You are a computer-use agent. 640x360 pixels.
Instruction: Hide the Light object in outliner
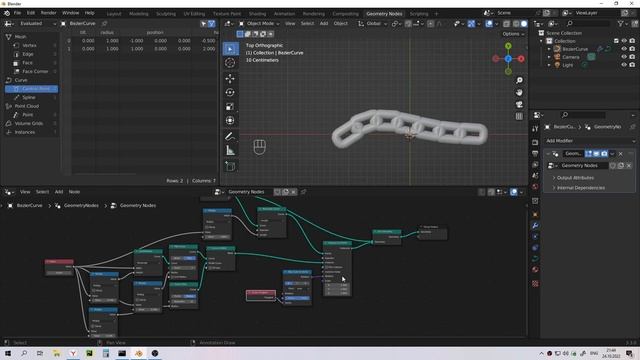(624, 65)
